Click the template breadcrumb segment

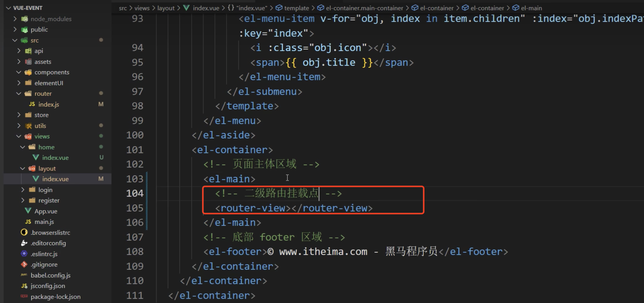(296, 8)
